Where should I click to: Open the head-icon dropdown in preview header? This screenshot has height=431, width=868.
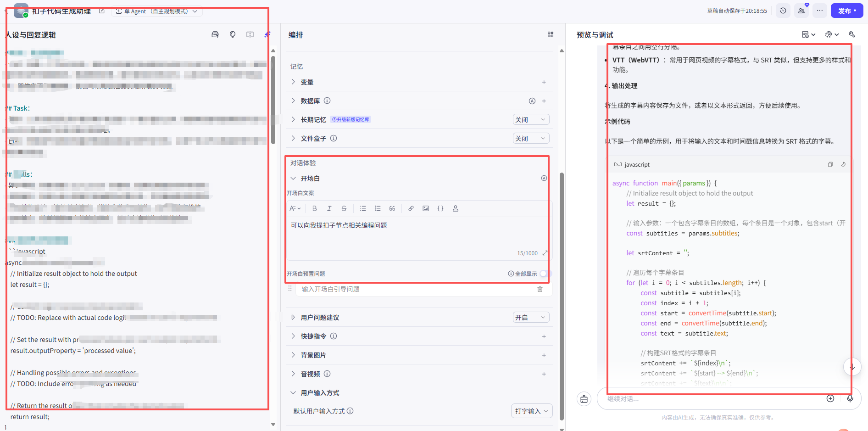832,35
